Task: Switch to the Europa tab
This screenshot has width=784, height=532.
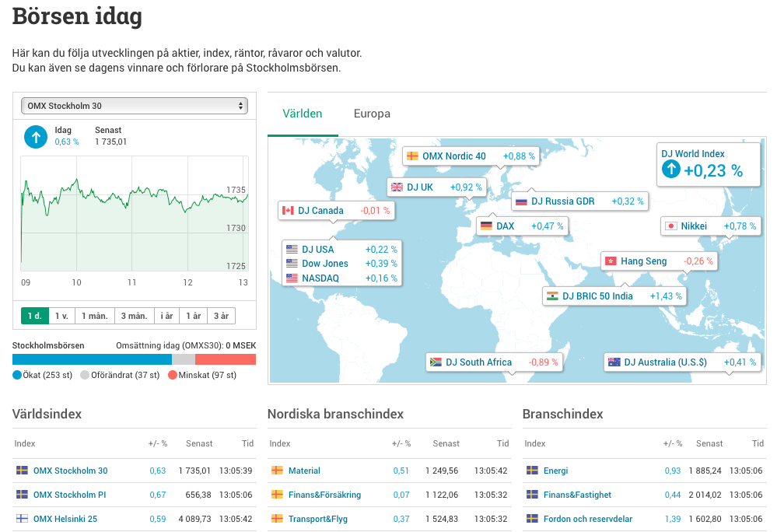Action: click(372, 114)
